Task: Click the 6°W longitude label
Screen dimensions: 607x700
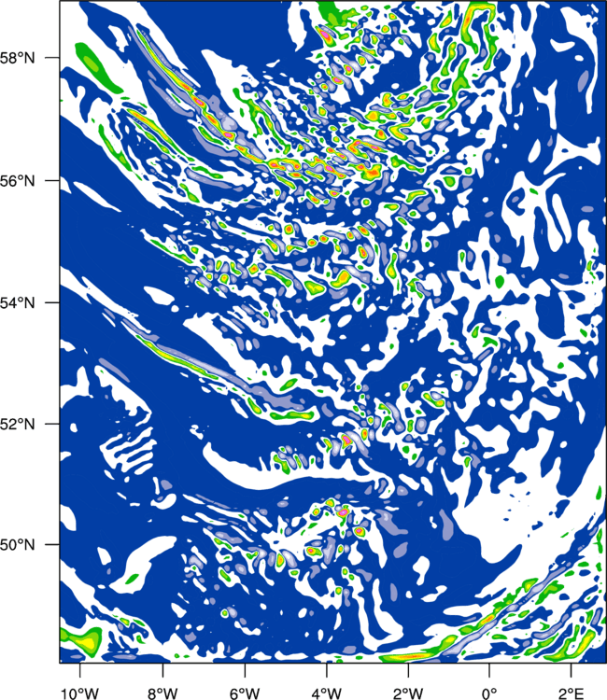Action: (245, 693)
